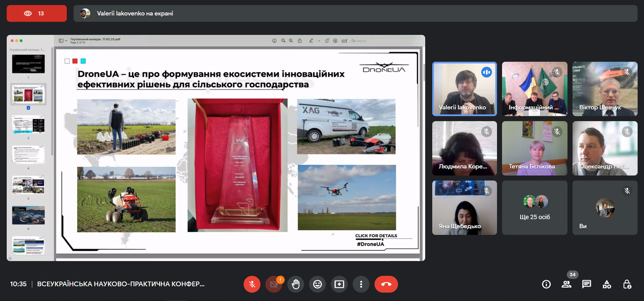Viewport: 644px width, 301px height.
Task: Click the PDF document vertical scrollbar
Action: (424, 72)
